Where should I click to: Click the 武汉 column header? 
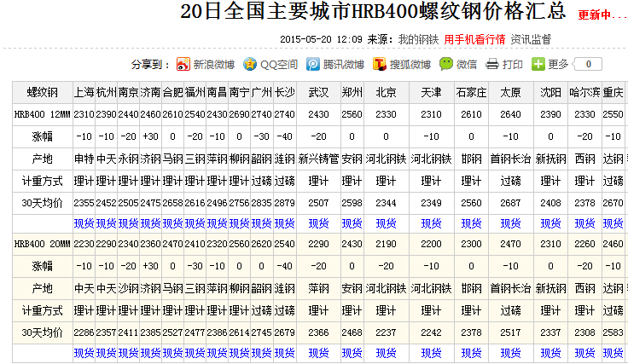pos(318,92)
